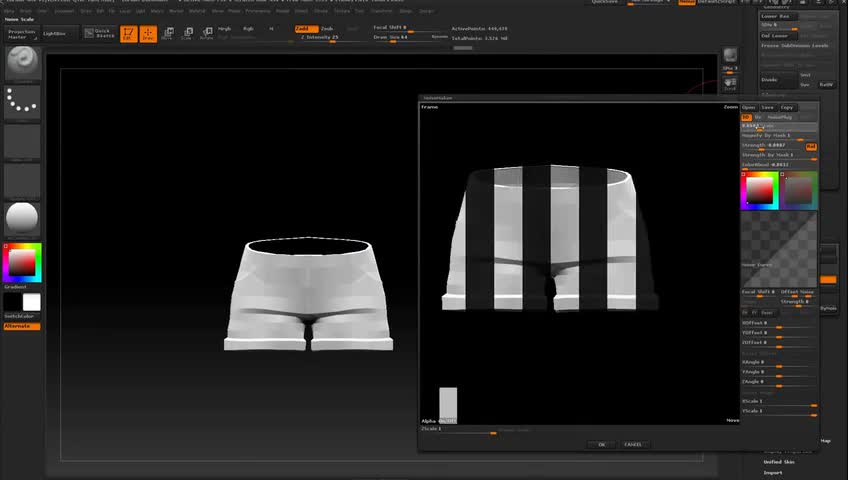
Task: Click Save in the NoiseMaker panel
Action: pos(767,107)
